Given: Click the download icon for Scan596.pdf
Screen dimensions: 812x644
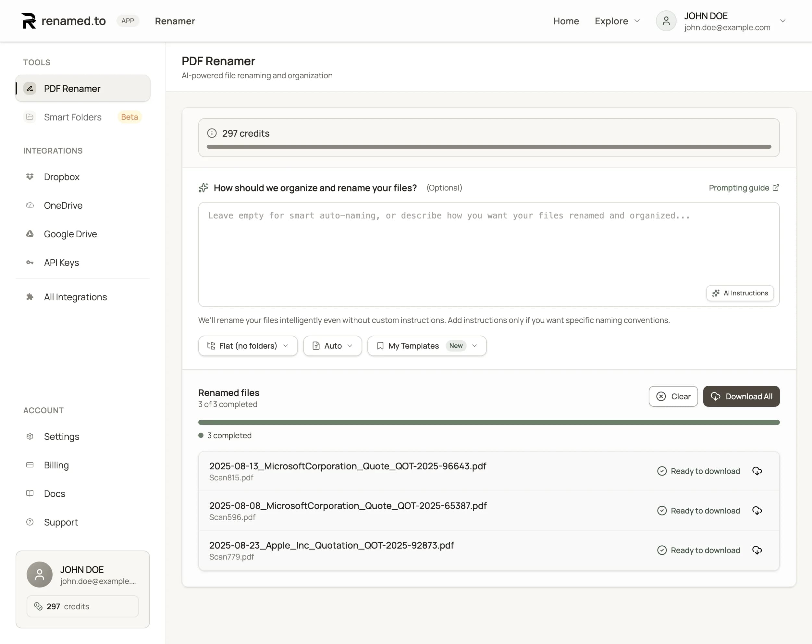Looking at the screenshot, I should pyautogui.click(x=757, y=511).
